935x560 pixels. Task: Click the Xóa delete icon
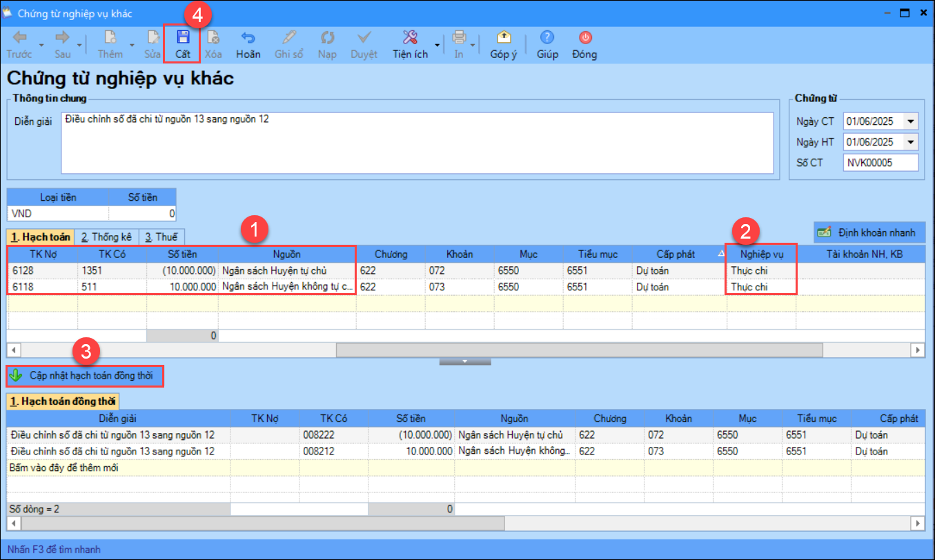click(213, 37)
